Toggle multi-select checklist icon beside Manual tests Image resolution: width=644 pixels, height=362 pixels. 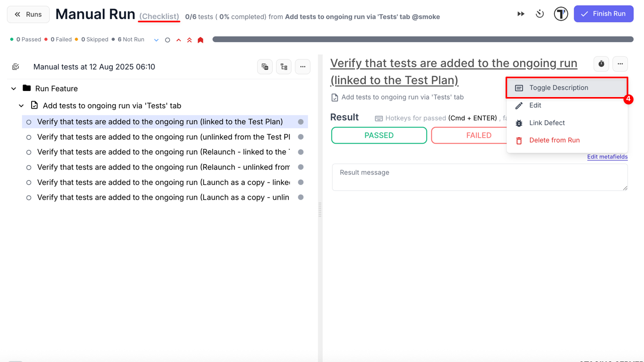pyautogui.click(x=16, y=67)
